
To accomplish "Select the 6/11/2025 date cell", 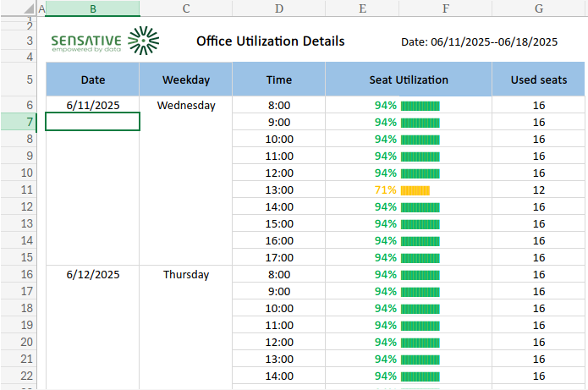I will point(92,106).
